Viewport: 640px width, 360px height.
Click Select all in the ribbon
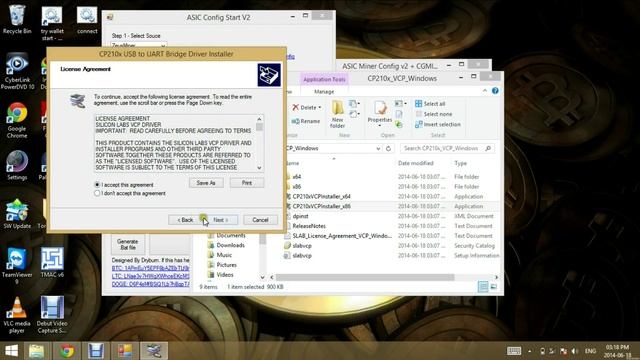pyautogui.click(x=430, y=104)
